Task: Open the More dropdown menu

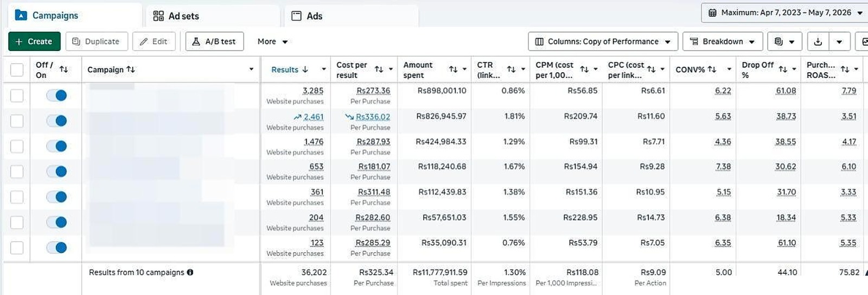Action: click(x=272, y=41)
